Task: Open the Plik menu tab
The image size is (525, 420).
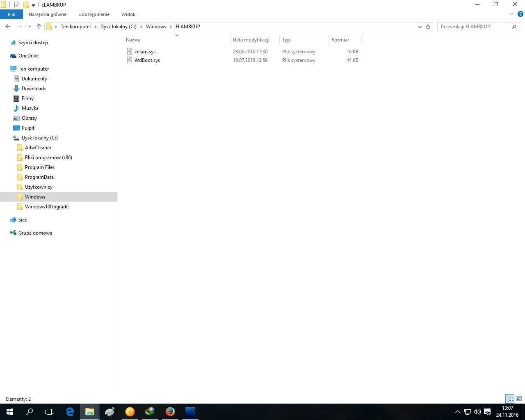Action: (11, 14)
